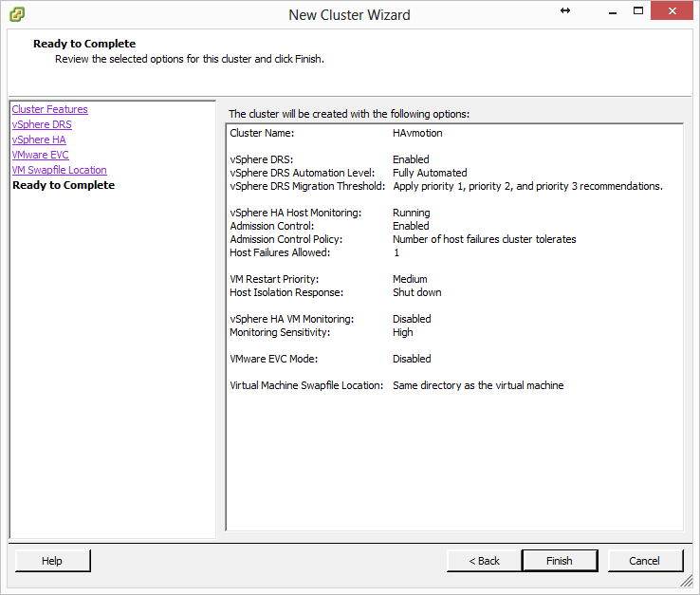
Task: Open the vSphere HA step link
Action: pyautogui.click(x=39, y=139)
